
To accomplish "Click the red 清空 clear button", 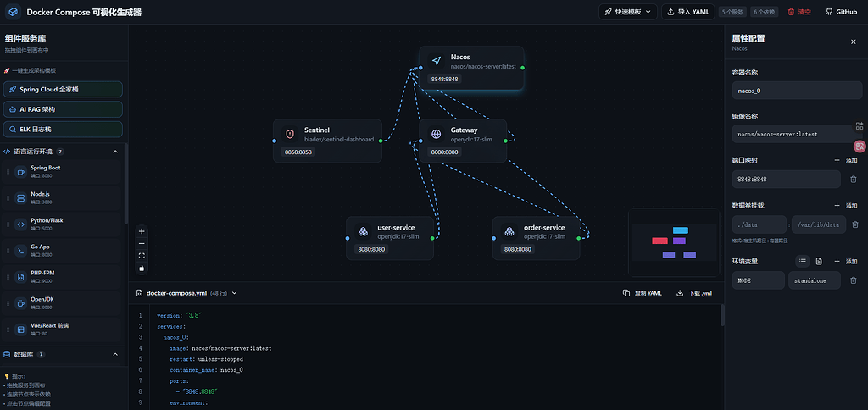I will point(799,12).
